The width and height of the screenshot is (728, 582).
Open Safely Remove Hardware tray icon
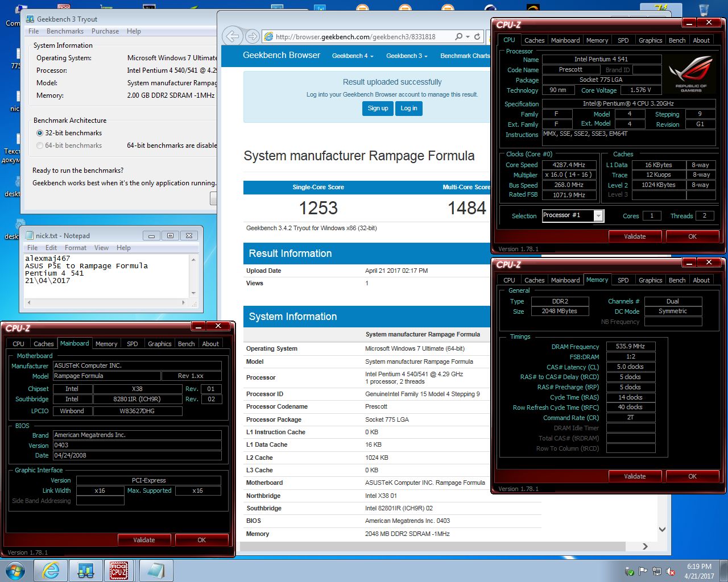(x=630, y=571)
